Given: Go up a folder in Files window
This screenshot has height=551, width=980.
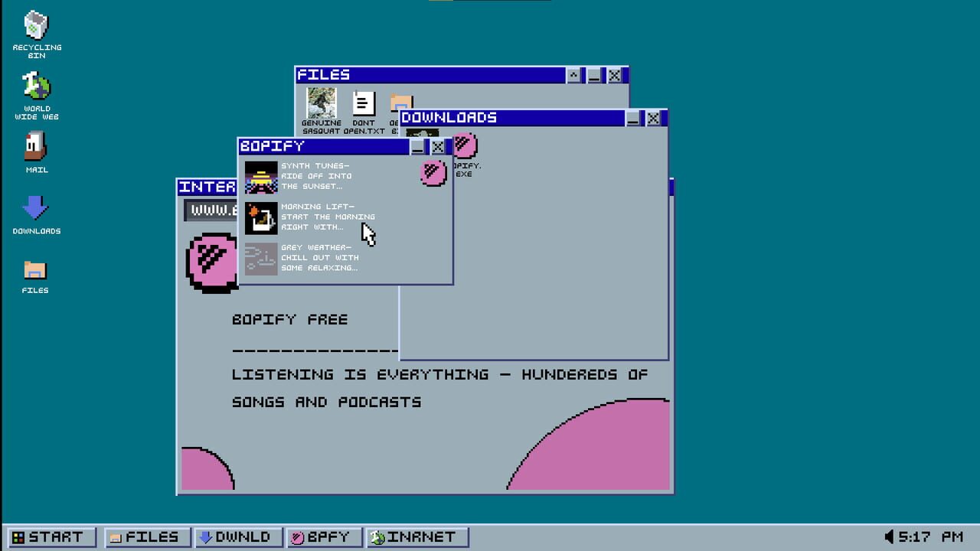Looking at the screenshot, I should pyautogui.click(x=573, y=75).
